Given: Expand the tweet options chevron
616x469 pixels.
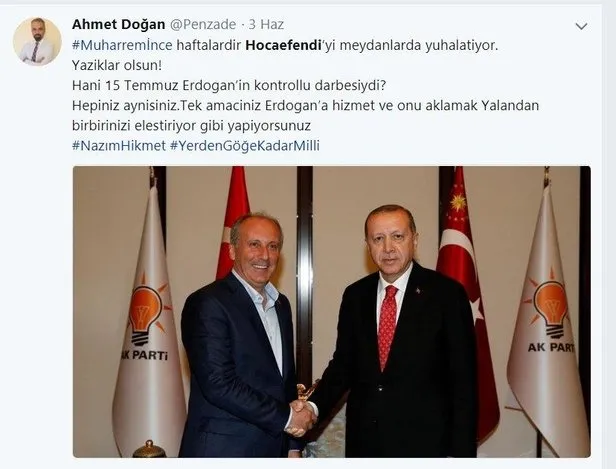Looking at the screenshot, I should (581, 26).
